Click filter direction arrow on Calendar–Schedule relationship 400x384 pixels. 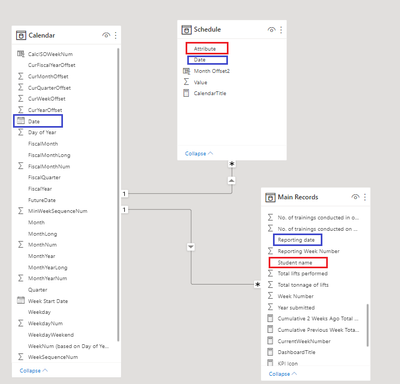(232, 180)
